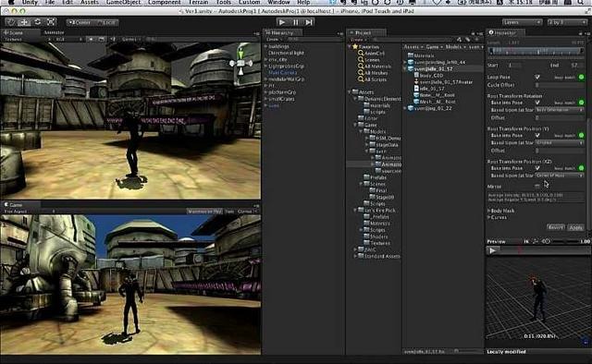Click green loop match indicator for Root Transform Position (Y)

click(x=582, y=135)
